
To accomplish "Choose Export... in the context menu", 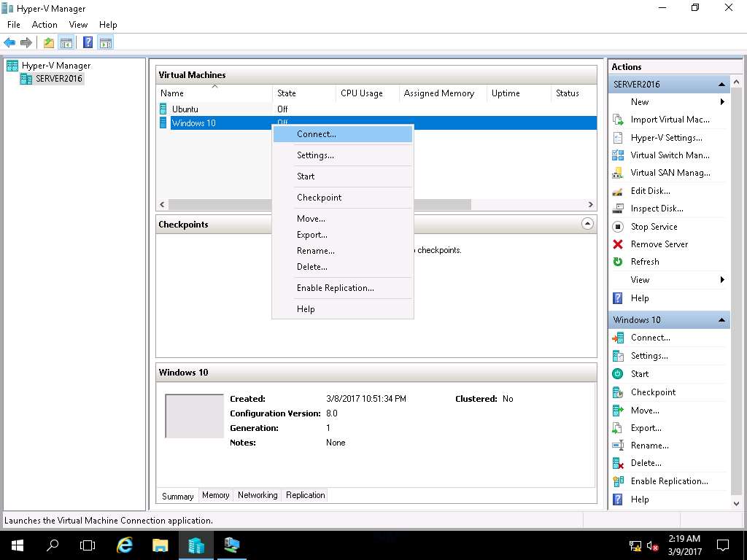I will click(x=343, y=235).
